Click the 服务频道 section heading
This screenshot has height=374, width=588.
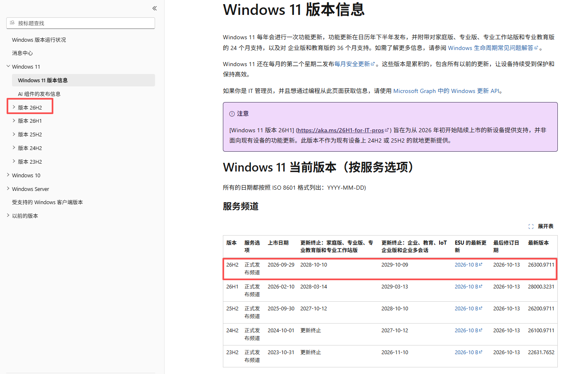[241, 206]
